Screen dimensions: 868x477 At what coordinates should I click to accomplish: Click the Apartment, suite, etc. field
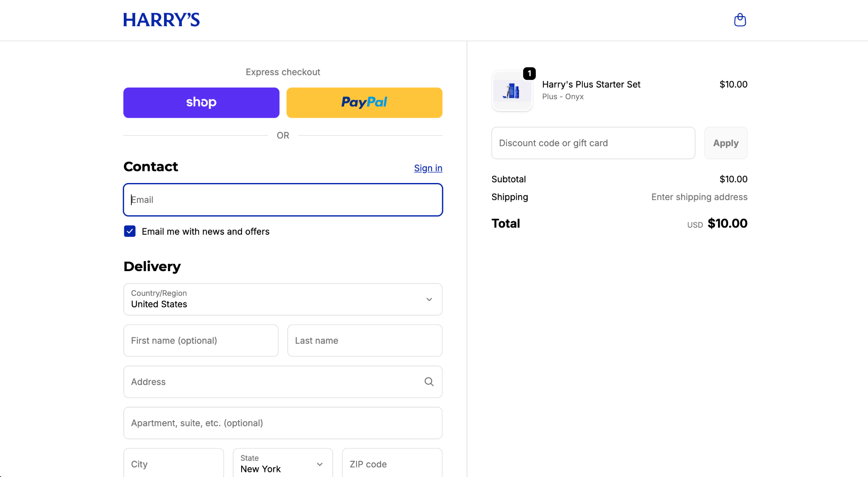pos(283,423)
